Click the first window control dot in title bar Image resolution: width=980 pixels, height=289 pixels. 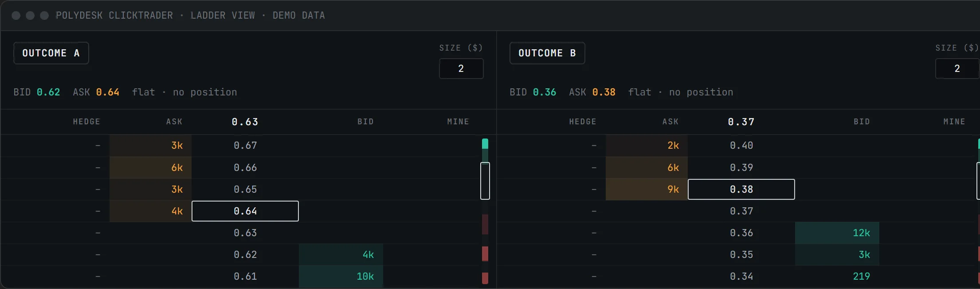pyautogui.click(x=16, y=16)
